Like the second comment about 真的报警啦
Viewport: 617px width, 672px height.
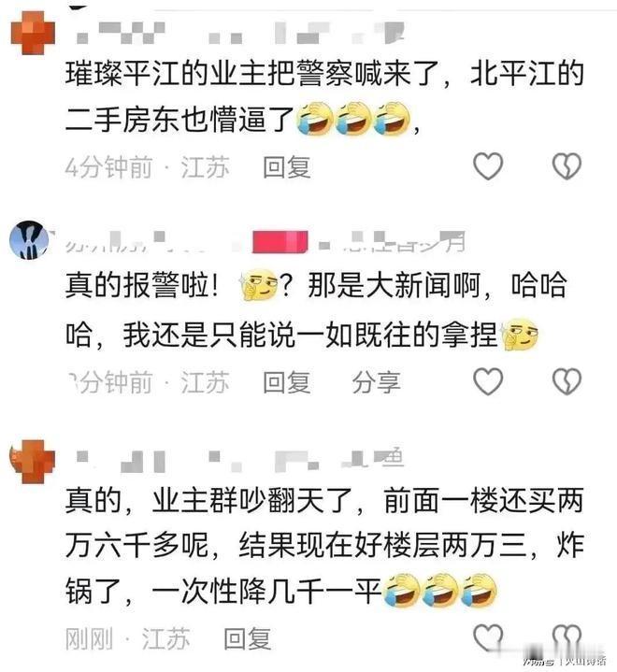click(x=488, y=381)
